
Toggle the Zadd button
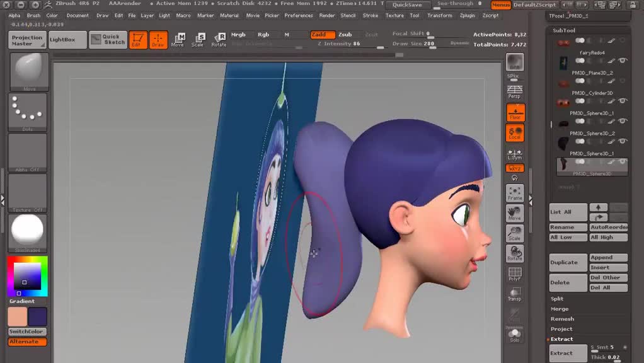click(323, 35)
